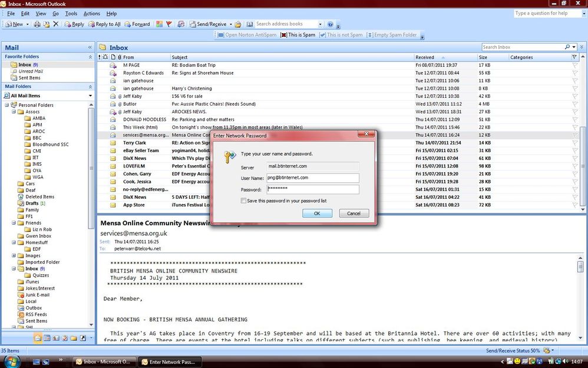Mark message with This is Spam
588x368 pixels.
pyautogui.click(x=298, y=35)
